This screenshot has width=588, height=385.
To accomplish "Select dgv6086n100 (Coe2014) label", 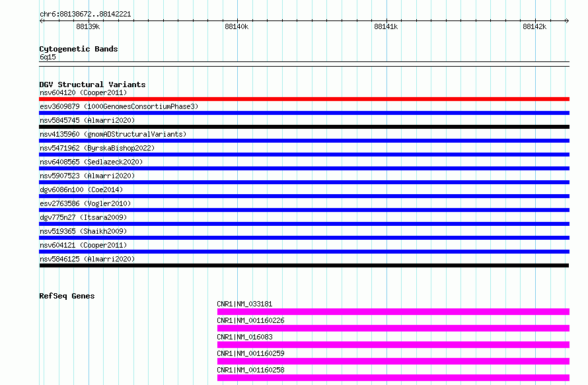I will coord(81,190).
